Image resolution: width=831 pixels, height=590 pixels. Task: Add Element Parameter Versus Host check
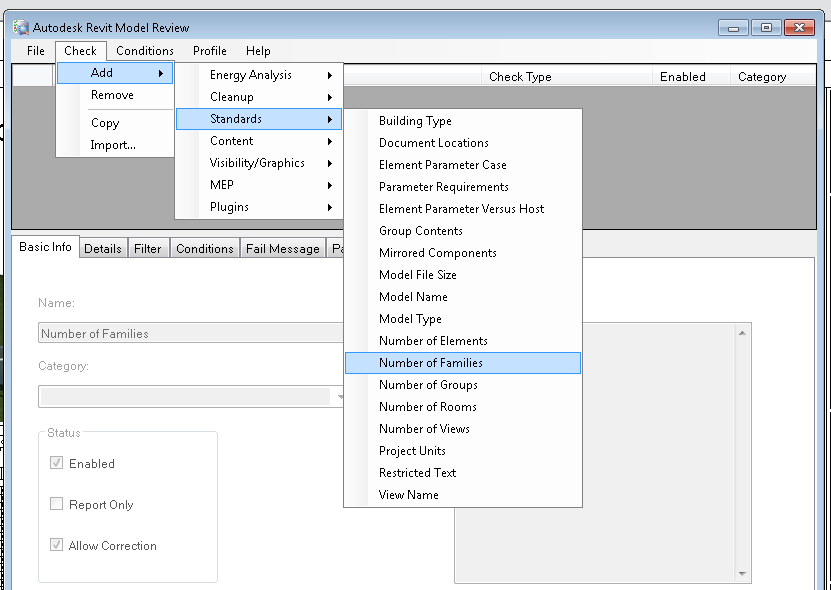coord(463,209)
